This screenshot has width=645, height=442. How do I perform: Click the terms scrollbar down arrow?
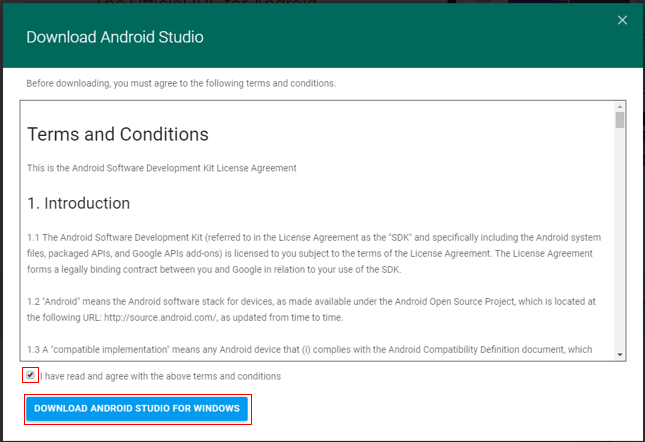click(619, 355)
